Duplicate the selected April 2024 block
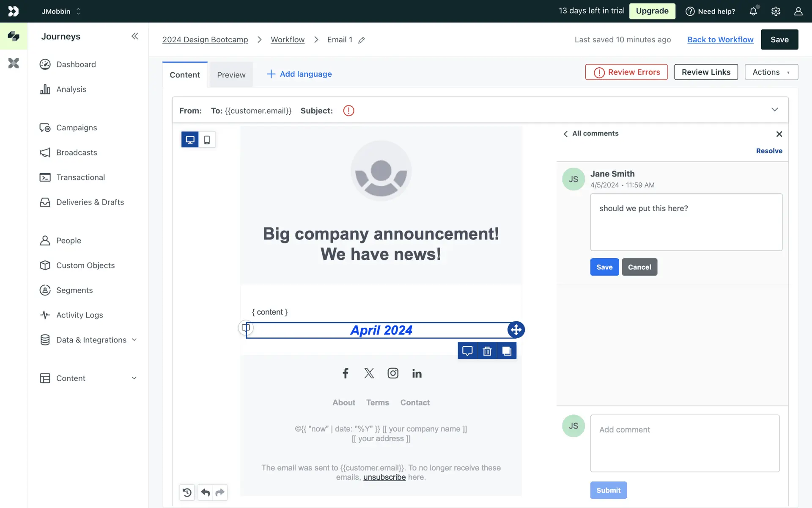This screenshot has width=812, height=508. pyautogui.click(x=507, y=351)
